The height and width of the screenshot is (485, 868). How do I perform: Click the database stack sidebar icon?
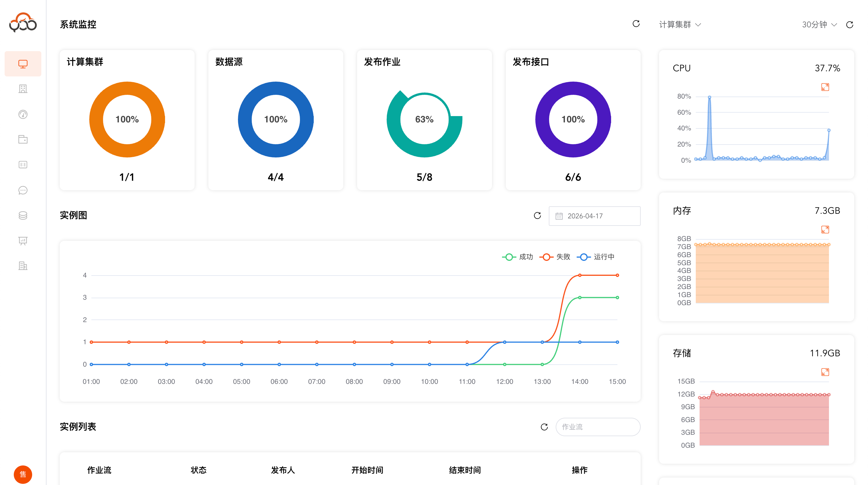coord(23,215)
